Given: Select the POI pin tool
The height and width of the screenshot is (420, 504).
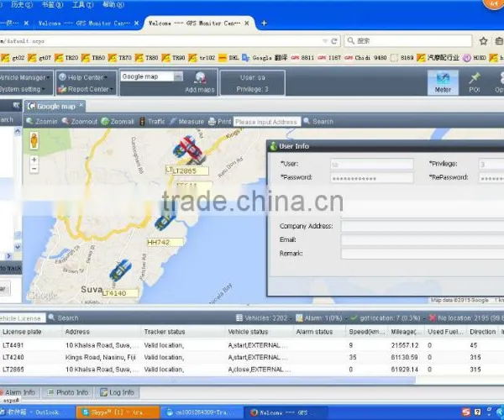Looking at the screenshot, I should (475, 82).
